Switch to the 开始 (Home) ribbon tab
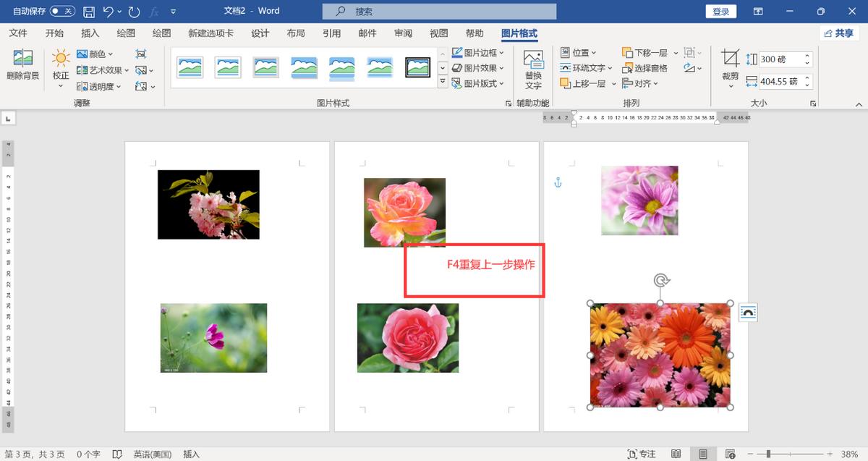The width and height of the screenshot is (868, 461). [x=54, y=33]
